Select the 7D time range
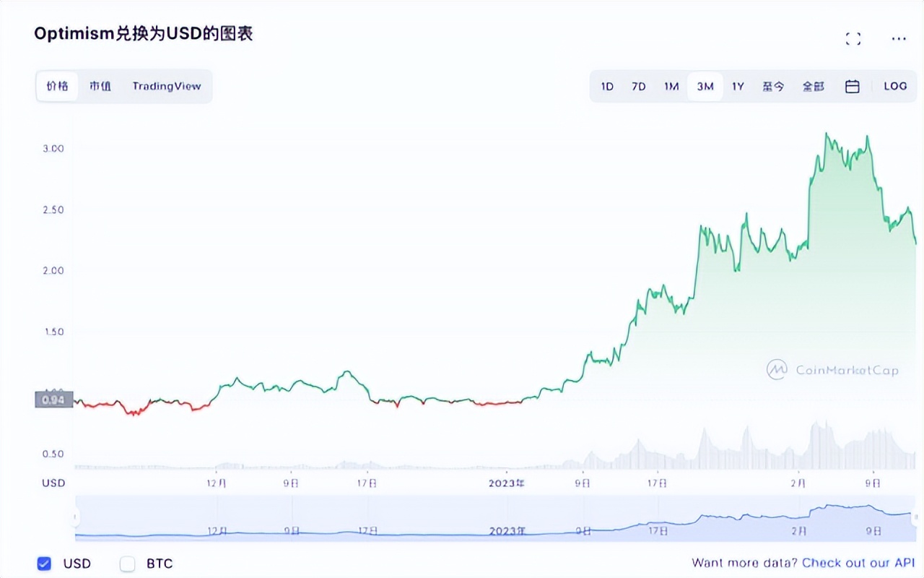Viewport: 924px width, 578px height. coord(639,87)
